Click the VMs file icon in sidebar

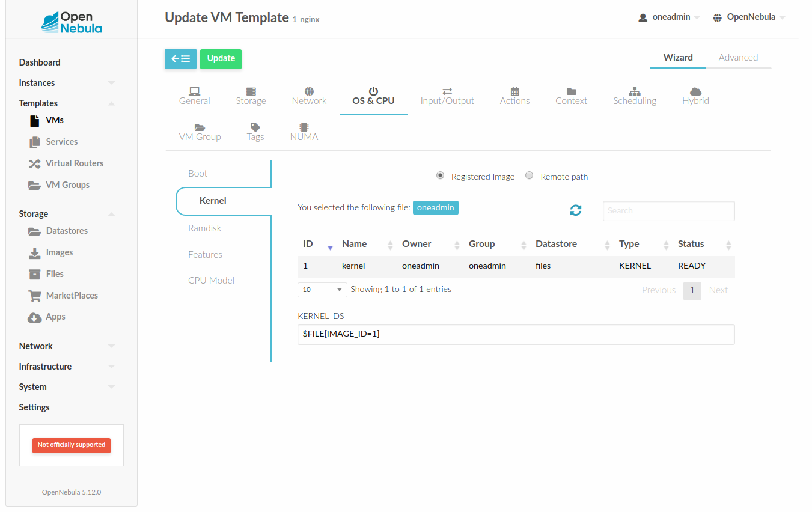tap(34, 120)
